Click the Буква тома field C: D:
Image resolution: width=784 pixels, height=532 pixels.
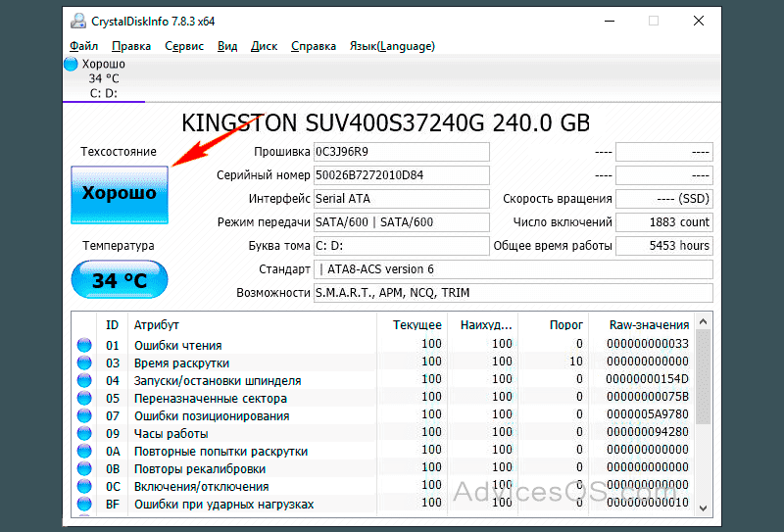[x=402, y=246]
